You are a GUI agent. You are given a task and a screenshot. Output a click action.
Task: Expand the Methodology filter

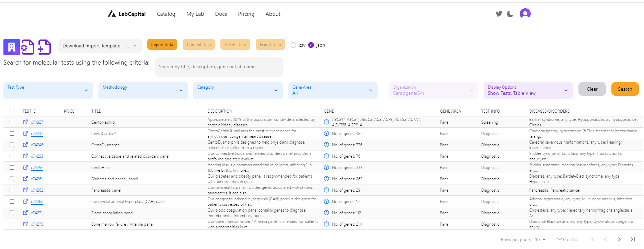pyautogui.click(x=143, y=90)
